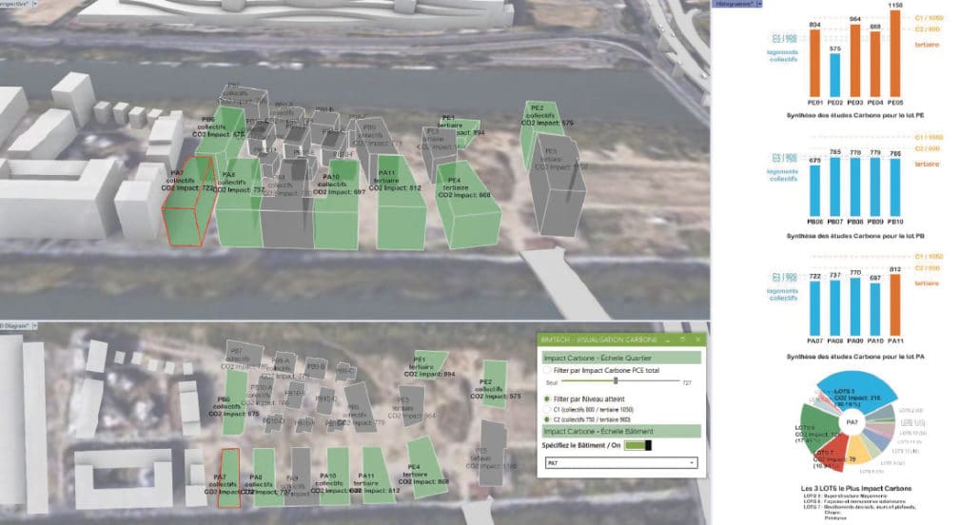Click 'Les 3 LOTS le Plus Impact Carbone' heading

point(856,488)
